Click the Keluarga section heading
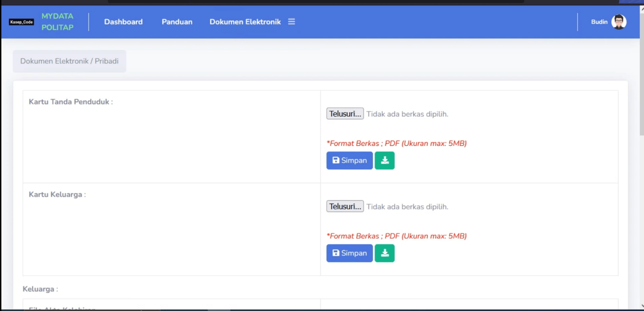The height and width of the screenshot is (311, 644). point(40,289)
